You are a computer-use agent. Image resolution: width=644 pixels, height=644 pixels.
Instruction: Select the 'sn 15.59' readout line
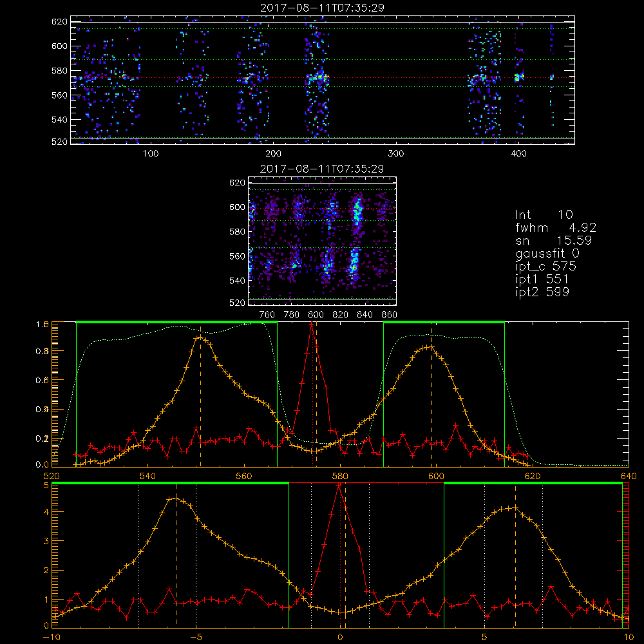tap(553, 240)
